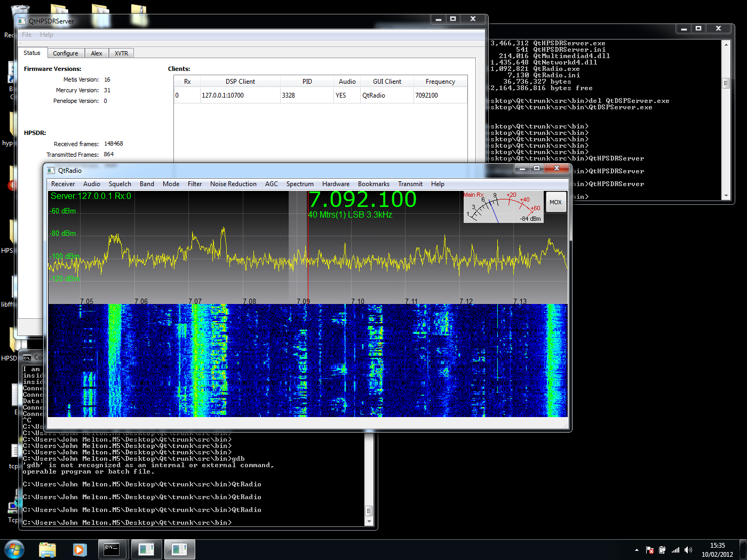Click the Frequency column header
747x560 pixels.
440,82
